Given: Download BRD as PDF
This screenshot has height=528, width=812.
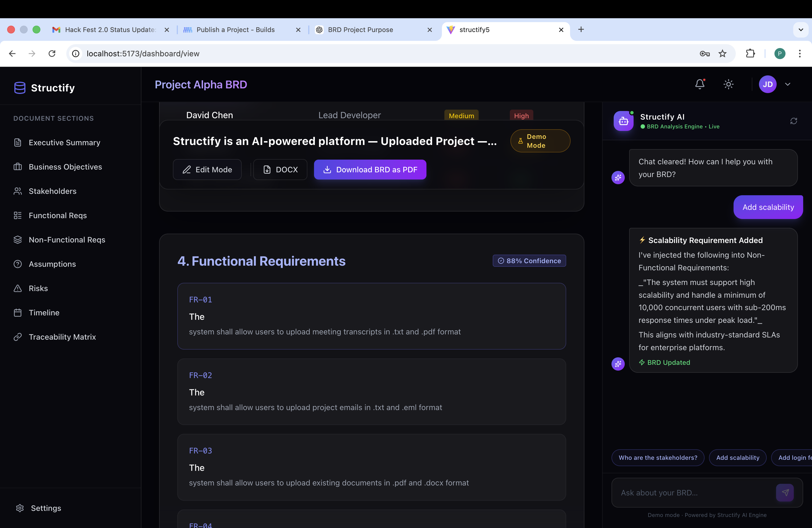Looking at the screenshot, I should 370,170.
